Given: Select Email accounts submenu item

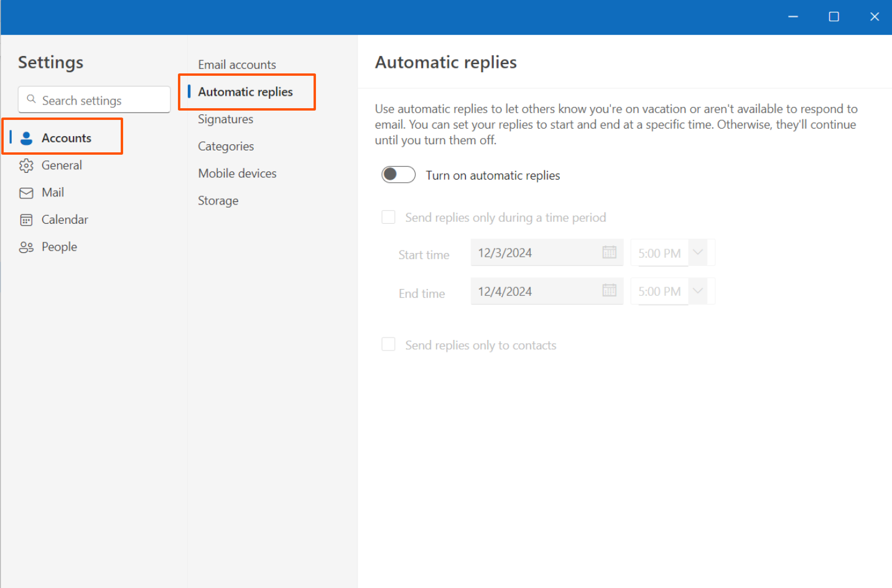Looking at the screenshot, I should tap(237, 65).
